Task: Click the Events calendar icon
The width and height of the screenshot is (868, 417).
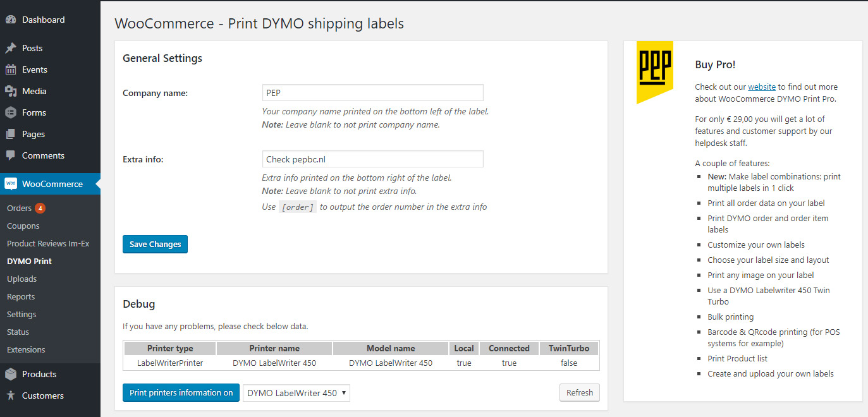Action: (x=11, y=69)
